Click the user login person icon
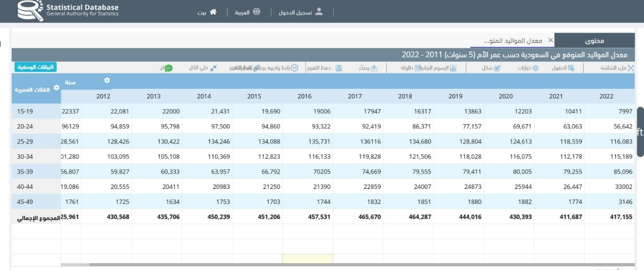Viewport: 644px width, 270px height. pyautogui.click(x=319, y=12)
